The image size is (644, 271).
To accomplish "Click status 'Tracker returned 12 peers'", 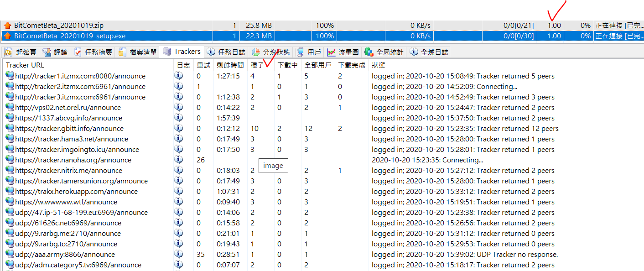I will coord(518,129).
